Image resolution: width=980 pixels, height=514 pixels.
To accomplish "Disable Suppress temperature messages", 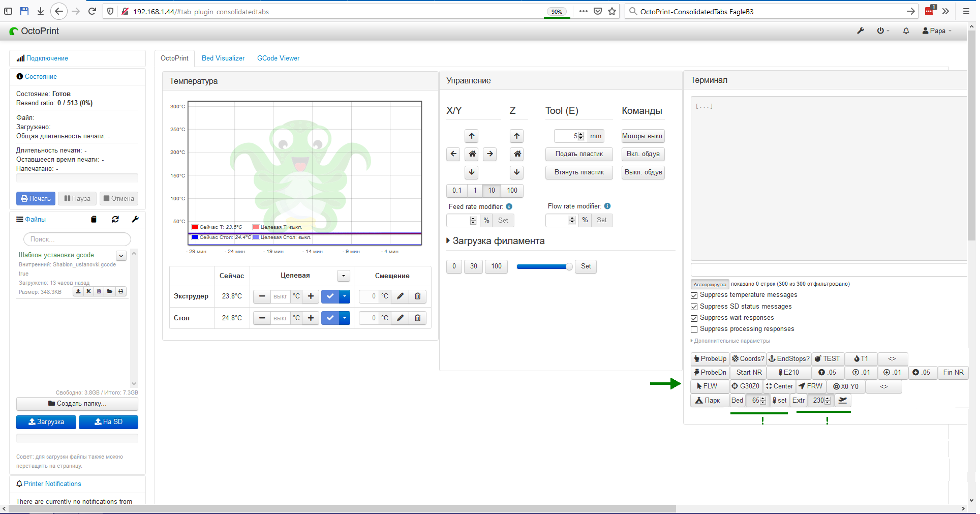I will tap(694, 295).
